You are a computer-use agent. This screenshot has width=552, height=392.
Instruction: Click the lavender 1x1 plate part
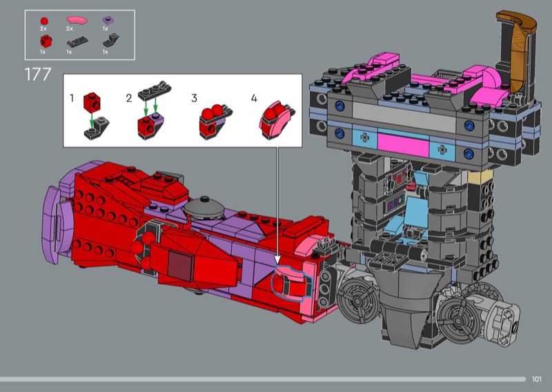click(105, 21)
